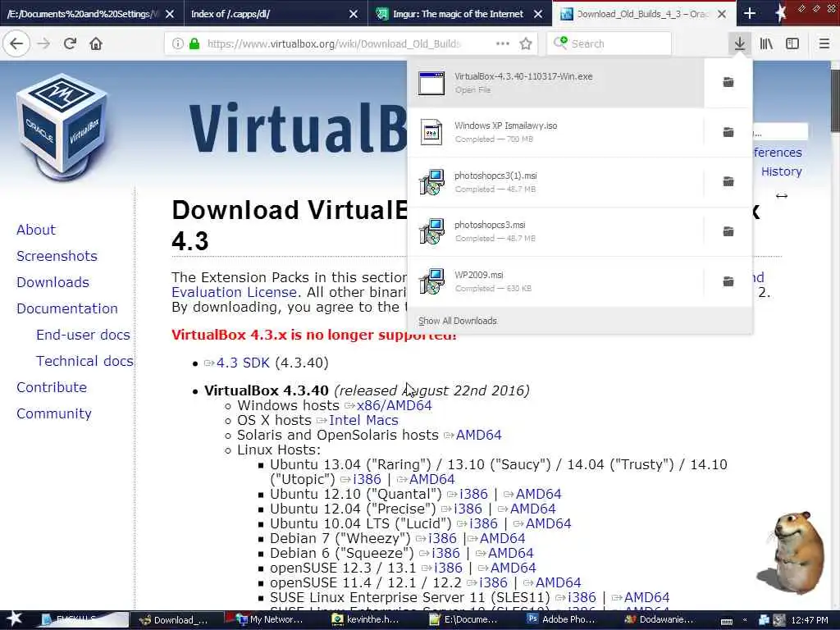Switch to the Index of /.capps/dl/ tab
This screenshot has width=840, height=630.
(x=268, y=14)
